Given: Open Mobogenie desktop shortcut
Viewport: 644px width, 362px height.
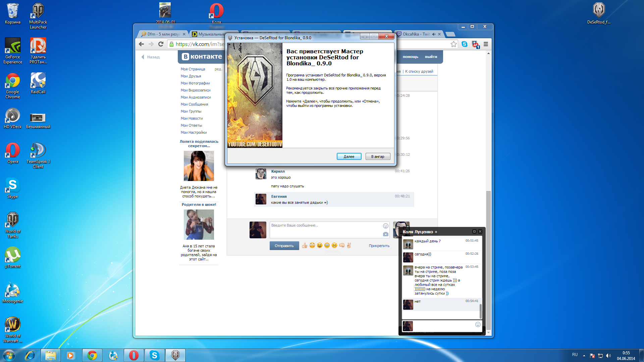Looking at the screenshot, I should click(x=13, y=293).
